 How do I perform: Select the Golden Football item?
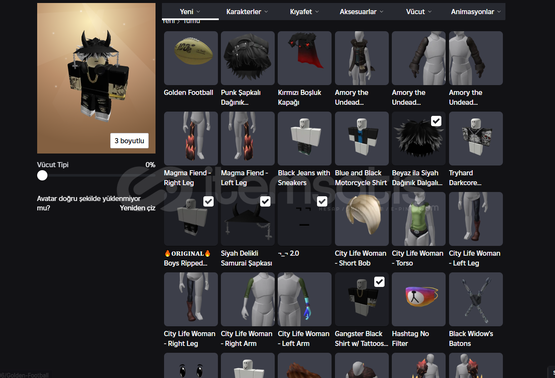(191, 58)
